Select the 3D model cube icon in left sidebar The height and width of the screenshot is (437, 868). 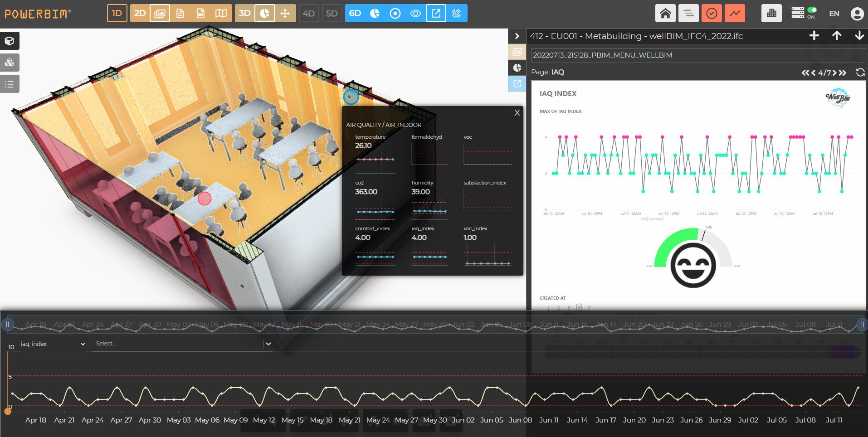pyautogui.click(x=9, y=41)
